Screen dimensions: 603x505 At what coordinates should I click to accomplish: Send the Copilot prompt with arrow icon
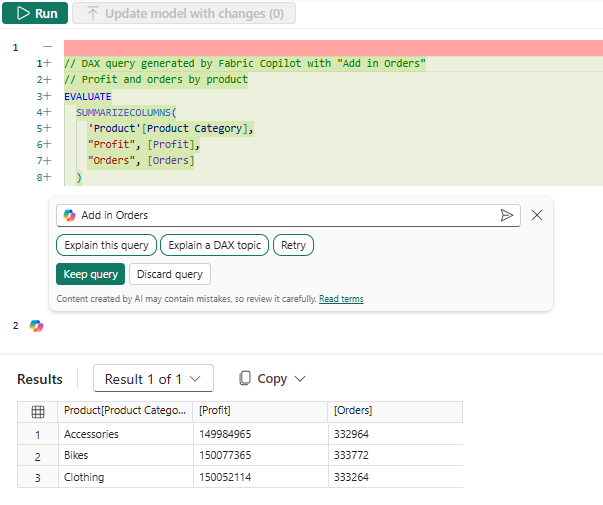[507, 215]
